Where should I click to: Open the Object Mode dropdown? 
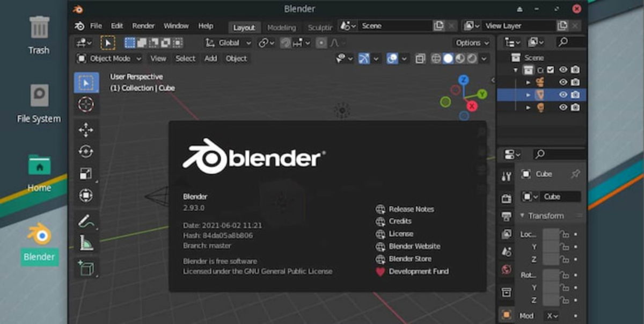109,59
